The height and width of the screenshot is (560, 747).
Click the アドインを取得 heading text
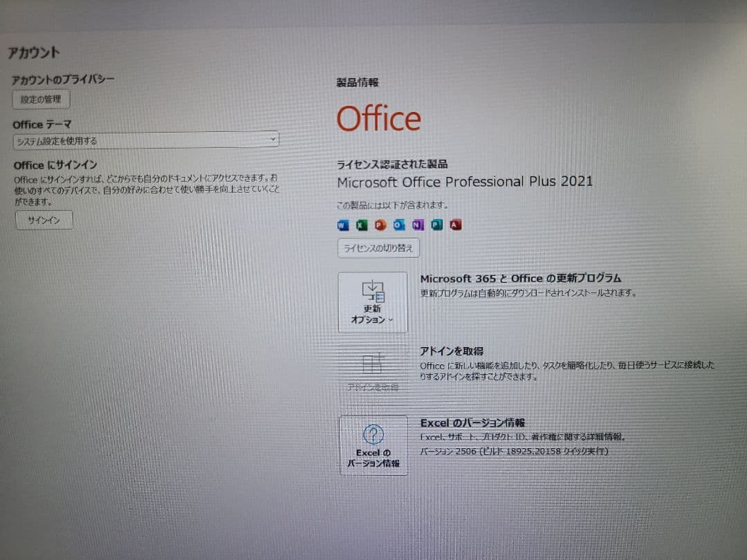click(451, 351)
